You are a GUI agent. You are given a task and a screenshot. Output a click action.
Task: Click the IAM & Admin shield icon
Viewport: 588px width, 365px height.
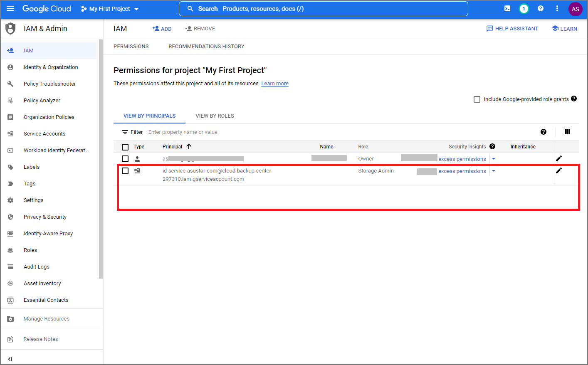click(10, 29)
